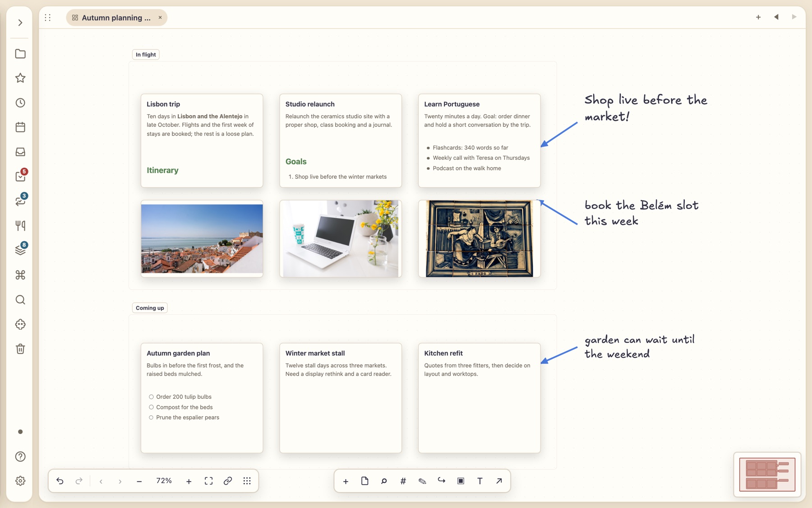Select the Autumn planning tab
Screen dimensions: 812x508
tap(116, 18)
